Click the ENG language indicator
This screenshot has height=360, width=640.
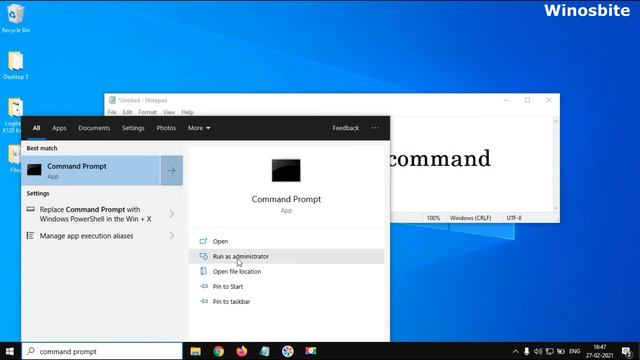coord(574,351)
